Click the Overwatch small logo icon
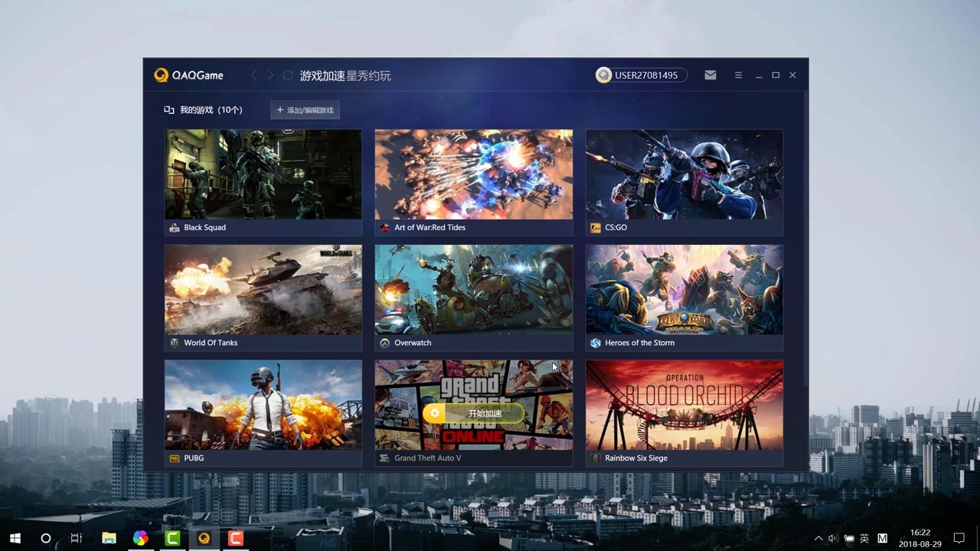This screenshot has height=551, width=980. [x=385, y=343]
